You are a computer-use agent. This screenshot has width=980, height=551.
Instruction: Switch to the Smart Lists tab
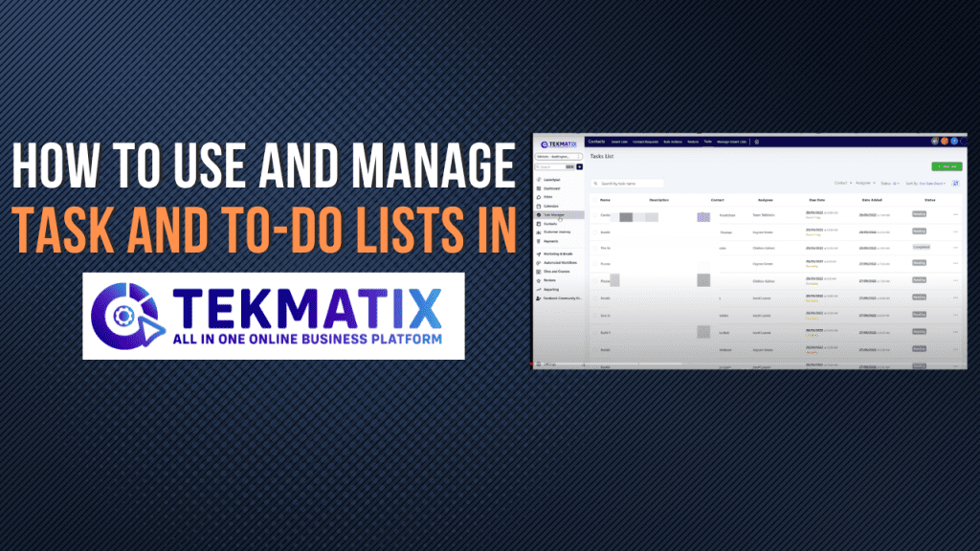click(618, 142)
